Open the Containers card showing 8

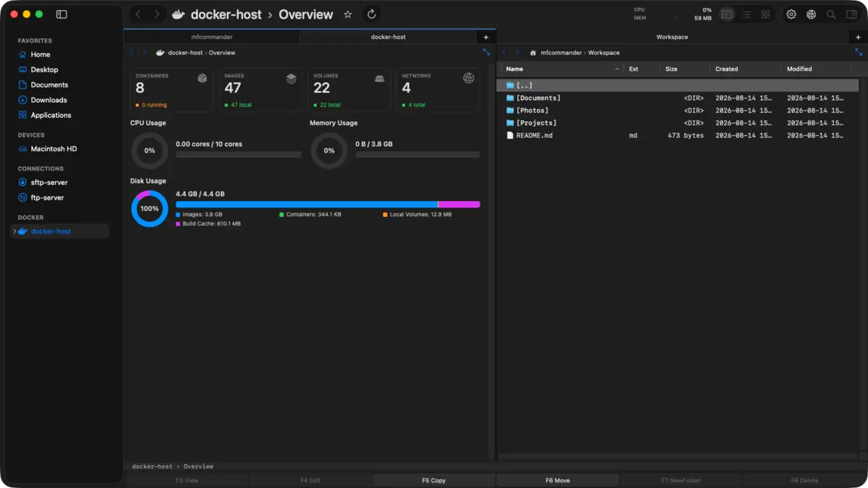point(171,90)
